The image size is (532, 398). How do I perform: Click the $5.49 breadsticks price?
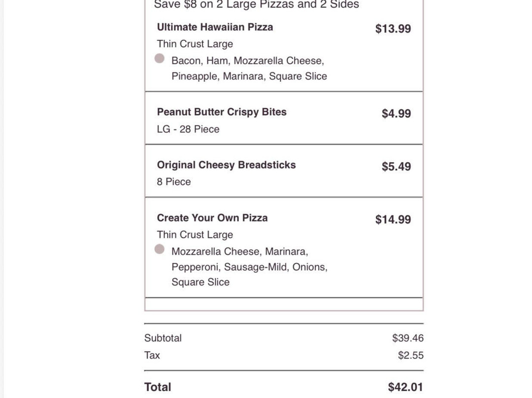[x=396, y=166]
